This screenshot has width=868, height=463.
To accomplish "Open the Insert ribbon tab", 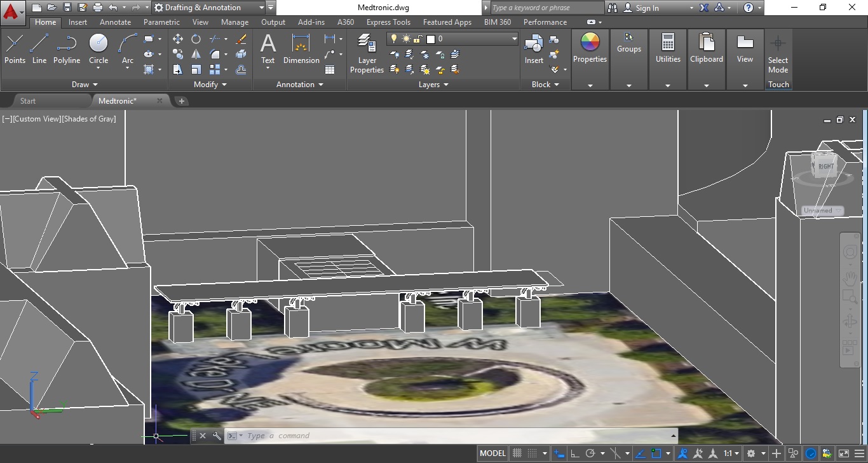I will coord(78,22).
